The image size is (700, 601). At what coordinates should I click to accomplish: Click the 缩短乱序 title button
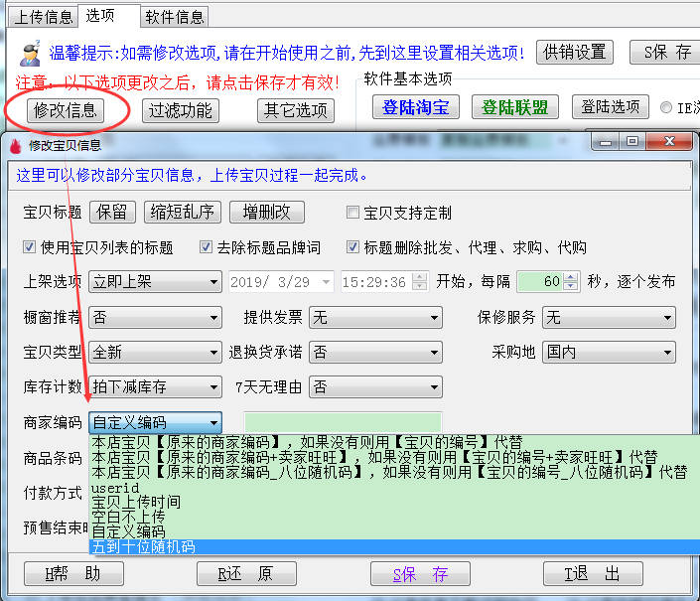(x=182, y=213)
